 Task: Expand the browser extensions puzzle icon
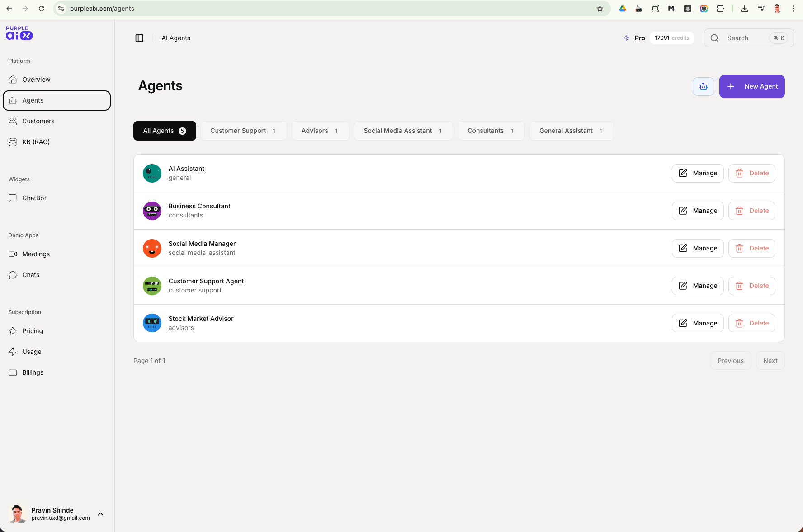click(x=721, y=8)
